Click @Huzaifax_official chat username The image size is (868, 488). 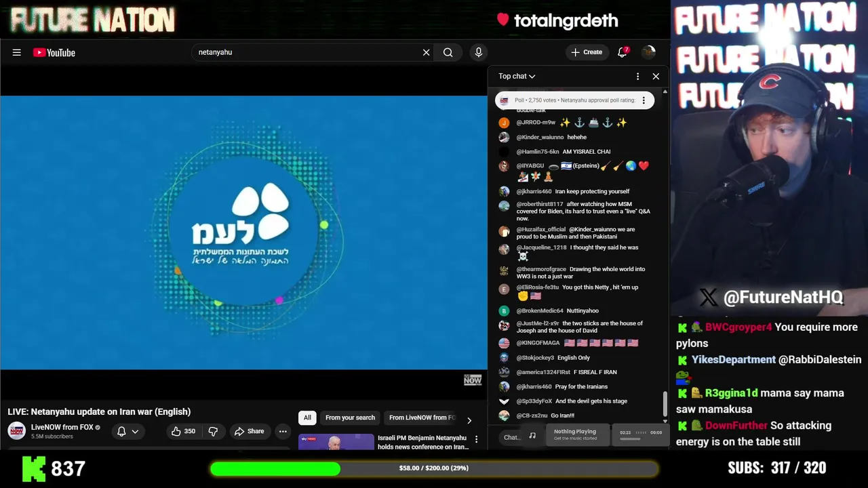541,230
